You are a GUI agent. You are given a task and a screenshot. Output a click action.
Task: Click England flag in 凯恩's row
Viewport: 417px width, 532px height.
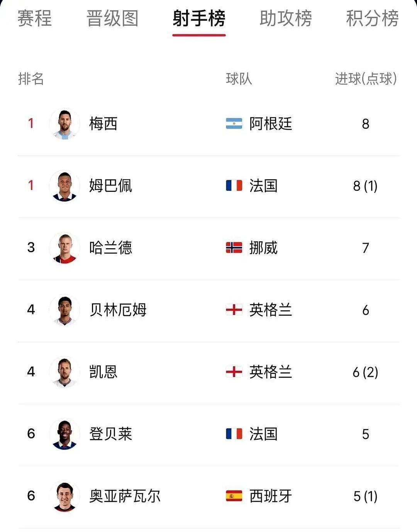pos(234,372)
